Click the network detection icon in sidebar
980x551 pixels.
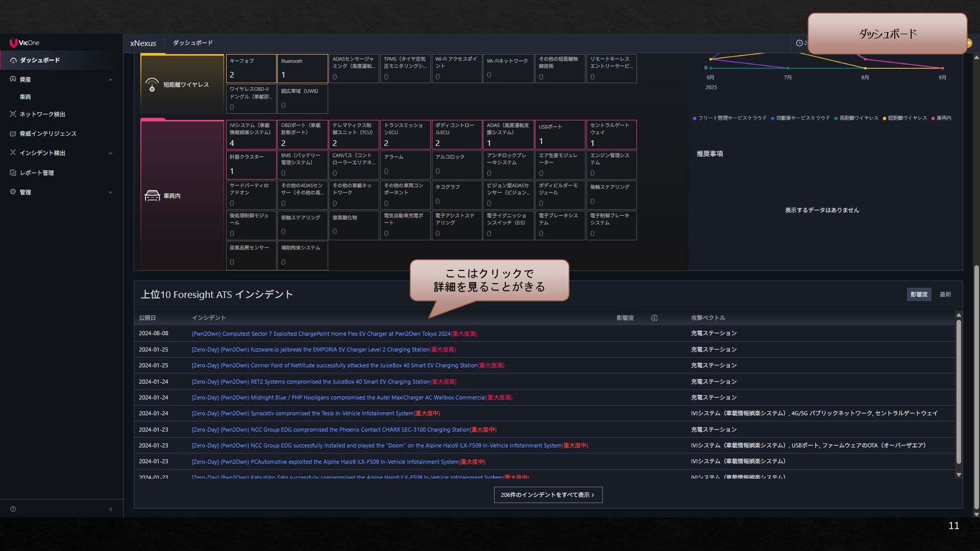pyautogui.click(x=13, y=114)
